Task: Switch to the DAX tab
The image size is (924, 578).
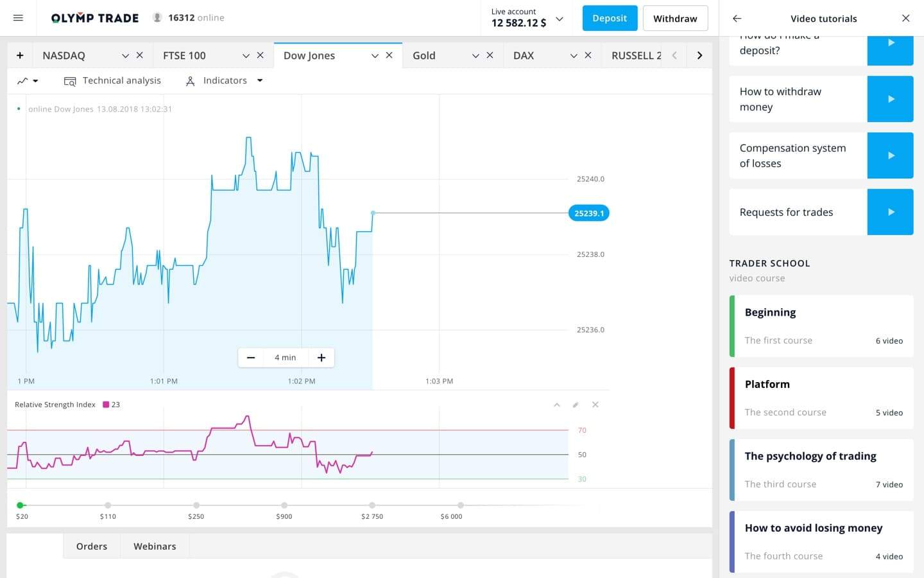Action: [x=524, y=55]
